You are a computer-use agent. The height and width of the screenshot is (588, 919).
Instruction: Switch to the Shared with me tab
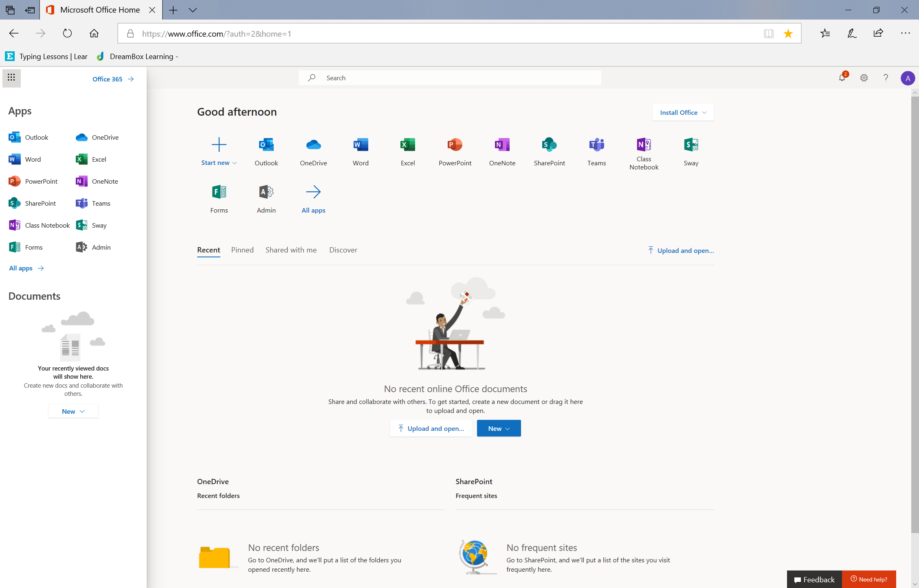coord(291,250)
